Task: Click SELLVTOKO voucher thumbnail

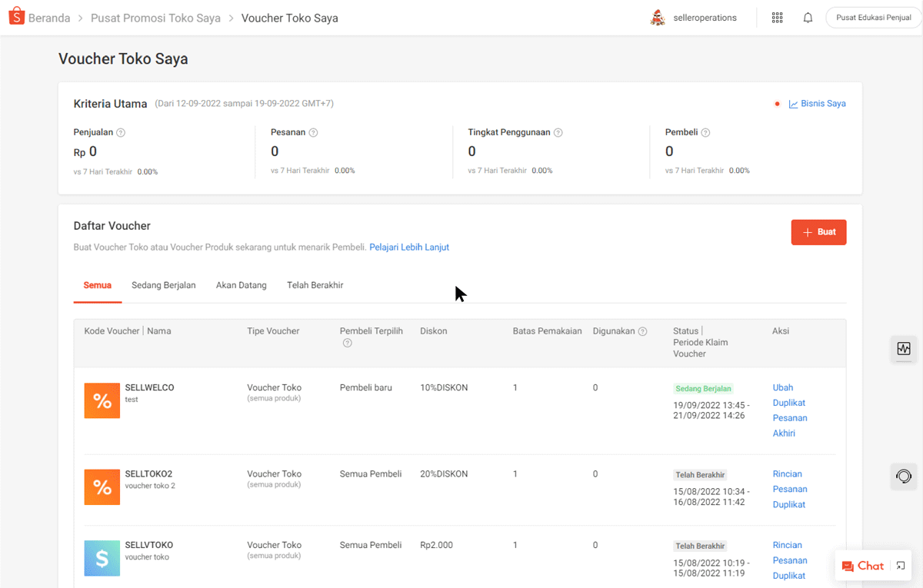Action: tap(102, 558)
